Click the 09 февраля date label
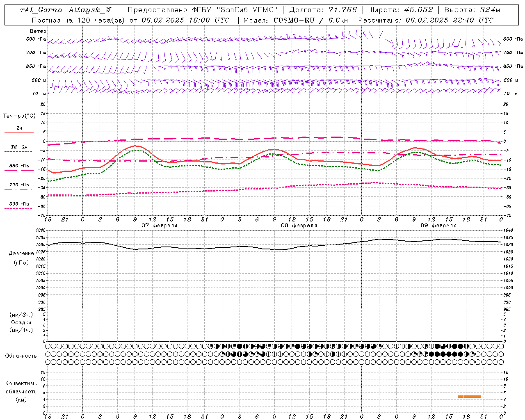This screenshot has height=420, width=525. (x=438, y=226)
